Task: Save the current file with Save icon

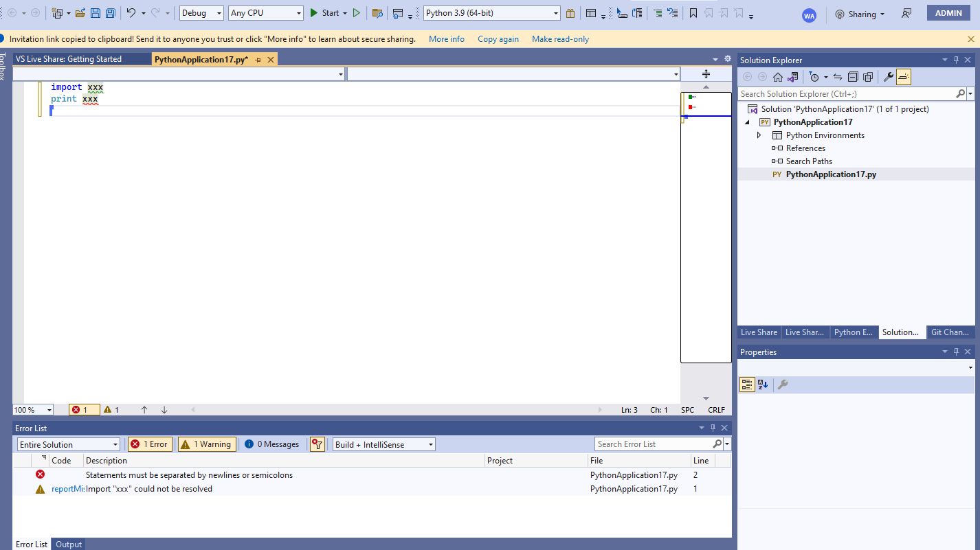Action: point(96,13)
